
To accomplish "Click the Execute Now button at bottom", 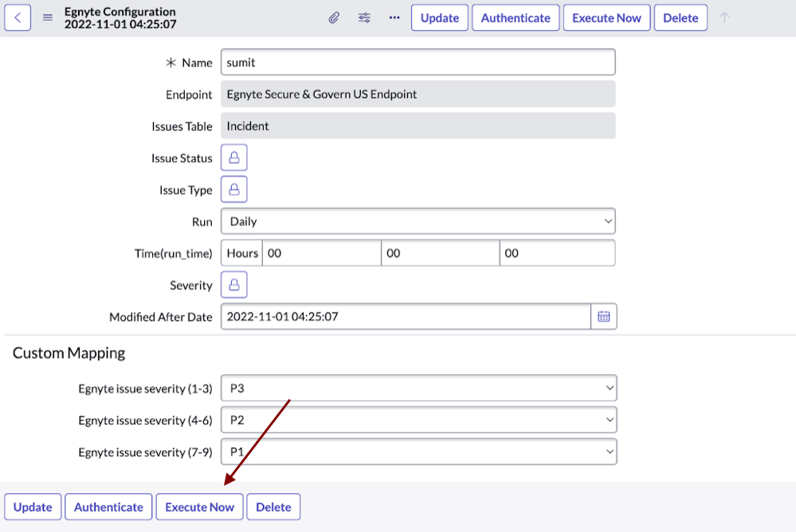I will click(199, 507).
